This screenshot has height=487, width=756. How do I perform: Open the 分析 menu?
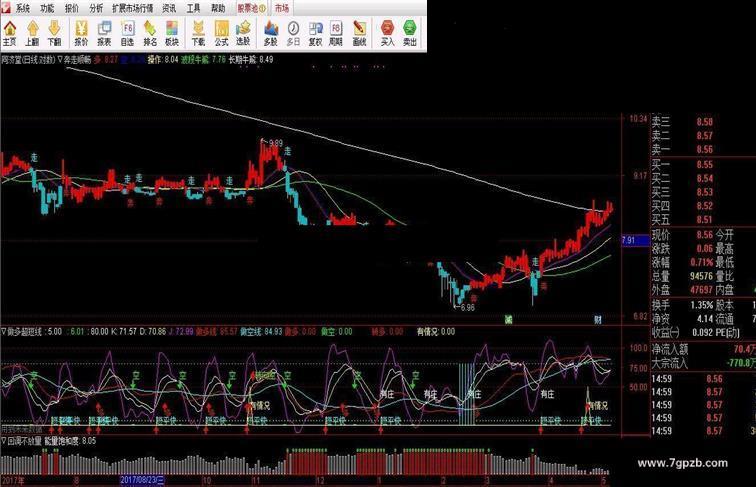(x=96, y=8)
